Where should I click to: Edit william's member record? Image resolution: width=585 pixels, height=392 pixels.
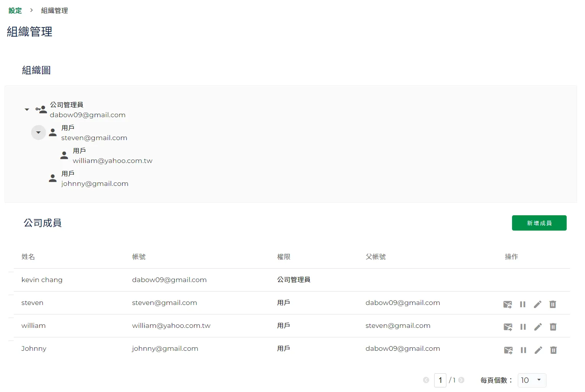538,327
